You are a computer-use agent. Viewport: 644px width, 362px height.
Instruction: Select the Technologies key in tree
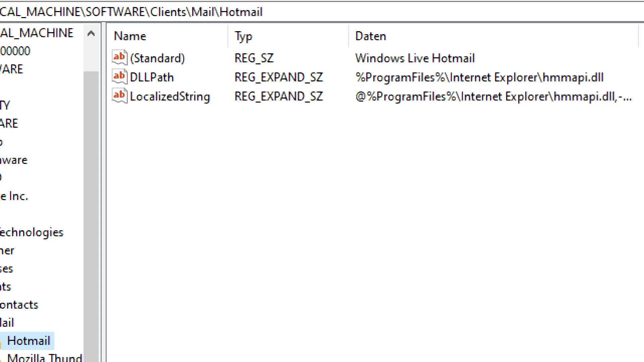[x=32, y=232]
